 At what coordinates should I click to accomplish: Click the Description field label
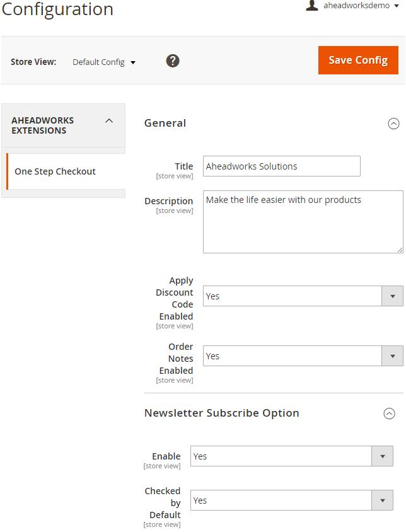169,201
